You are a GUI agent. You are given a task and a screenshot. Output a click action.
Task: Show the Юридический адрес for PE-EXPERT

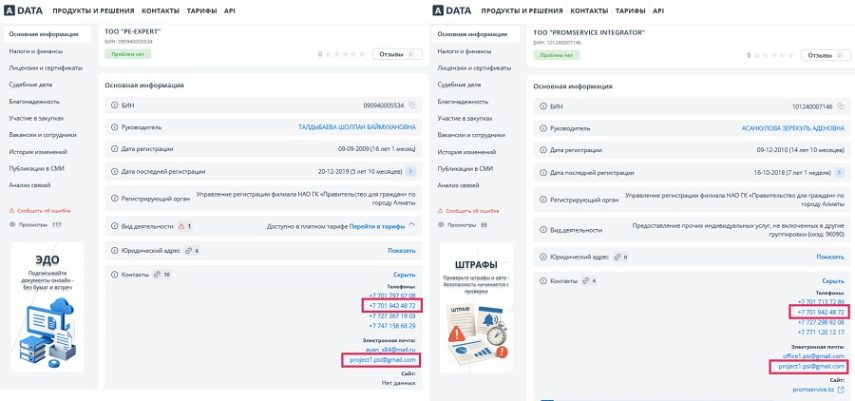pyautogui.click(x=401, y=250)
